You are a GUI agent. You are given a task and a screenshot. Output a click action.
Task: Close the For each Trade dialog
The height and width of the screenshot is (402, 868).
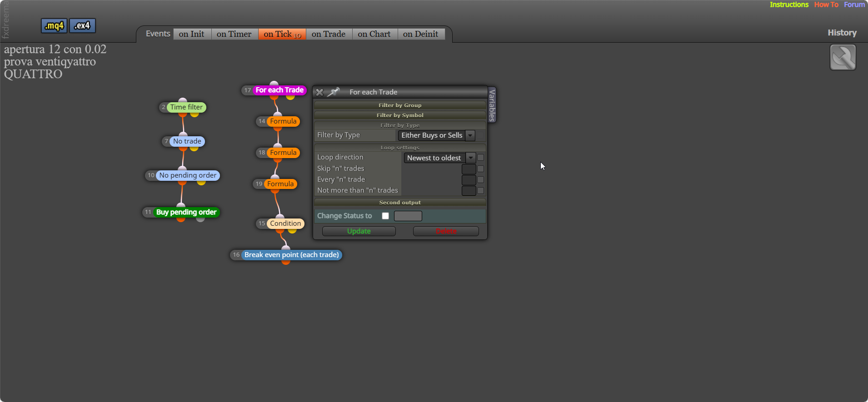point(319,92)
